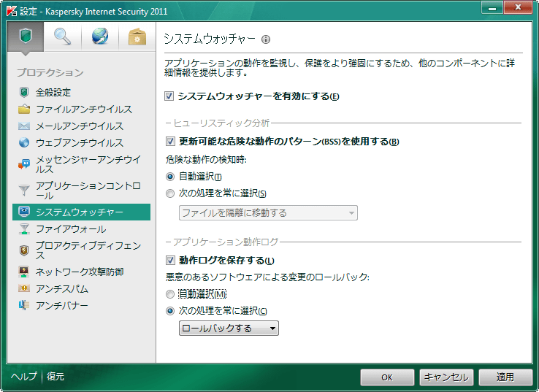Minimize the settings window

pyautogui.click(x=492, y=7)
